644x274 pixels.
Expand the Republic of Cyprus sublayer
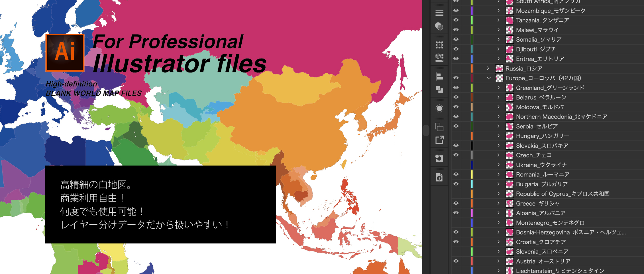(x=498, y=194)
